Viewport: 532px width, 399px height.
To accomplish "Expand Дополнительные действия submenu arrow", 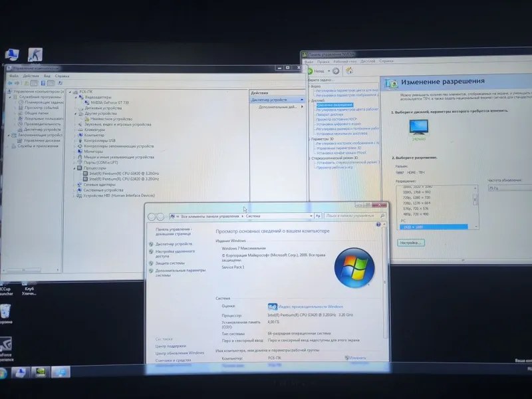I will [302, 107].
